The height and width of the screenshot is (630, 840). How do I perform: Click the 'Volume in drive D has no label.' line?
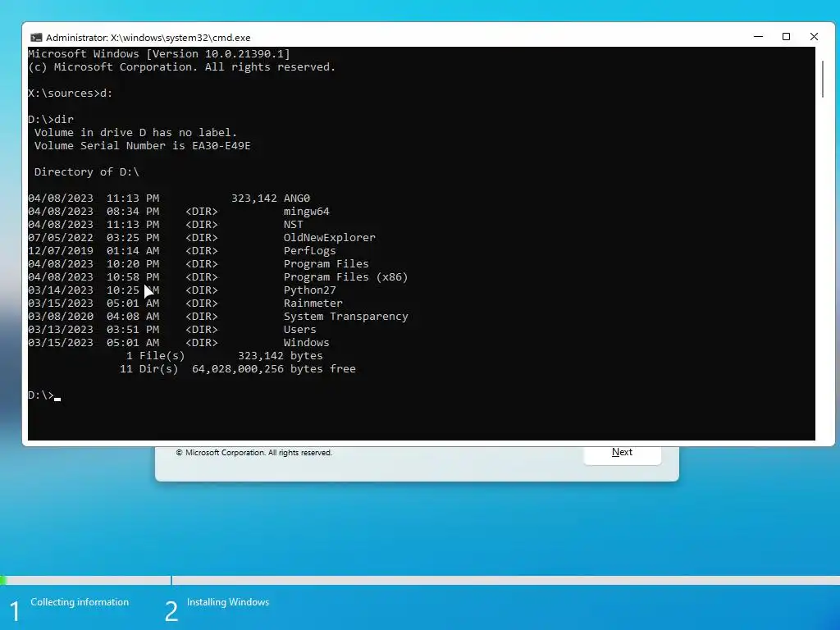coord(135,132)
